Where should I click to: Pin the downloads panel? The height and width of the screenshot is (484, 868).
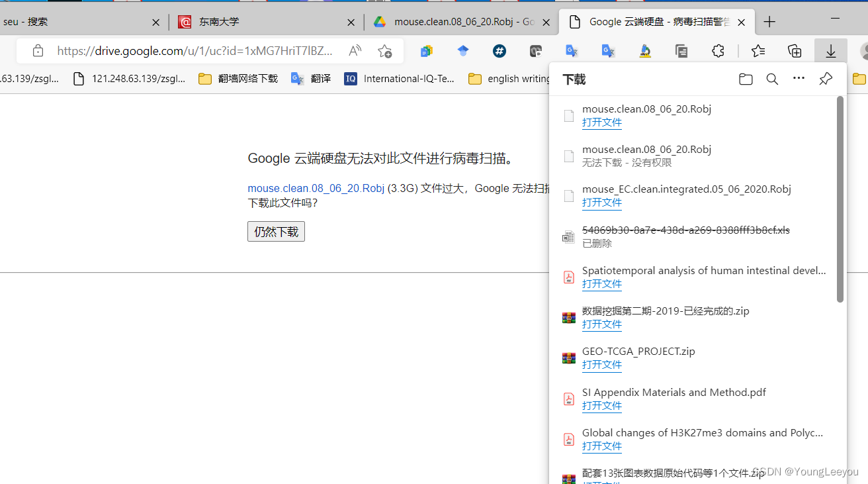point(826,79)
